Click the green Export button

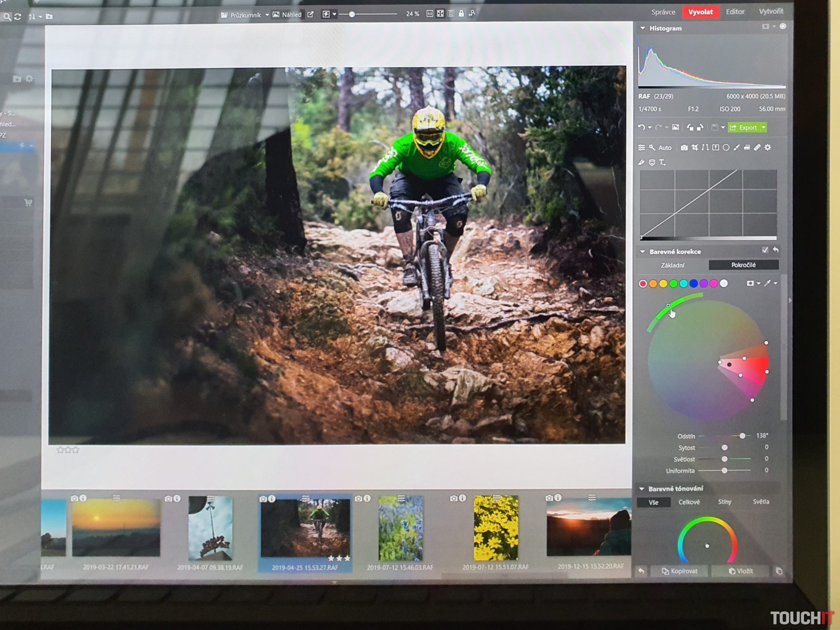click(744, 128)
